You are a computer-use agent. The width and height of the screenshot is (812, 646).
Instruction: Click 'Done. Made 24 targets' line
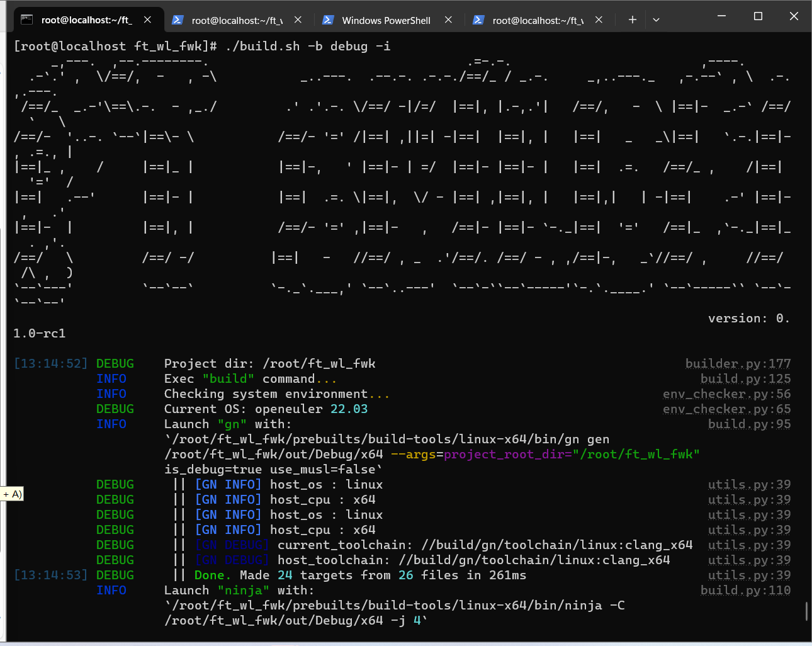(x=360, y=575)
